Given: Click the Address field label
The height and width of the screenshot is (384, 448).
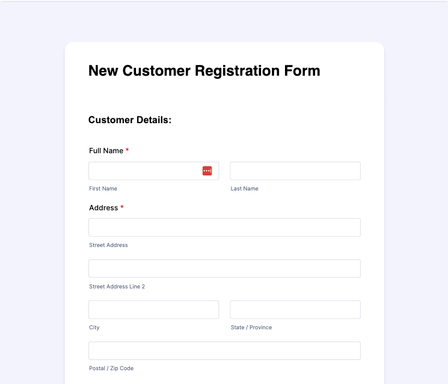Looking at the screenshot, I should tap(103, 208).
